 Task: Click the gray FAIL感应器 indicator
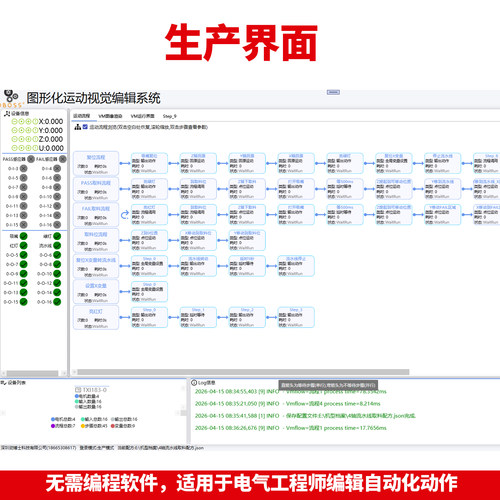[62, 159]
